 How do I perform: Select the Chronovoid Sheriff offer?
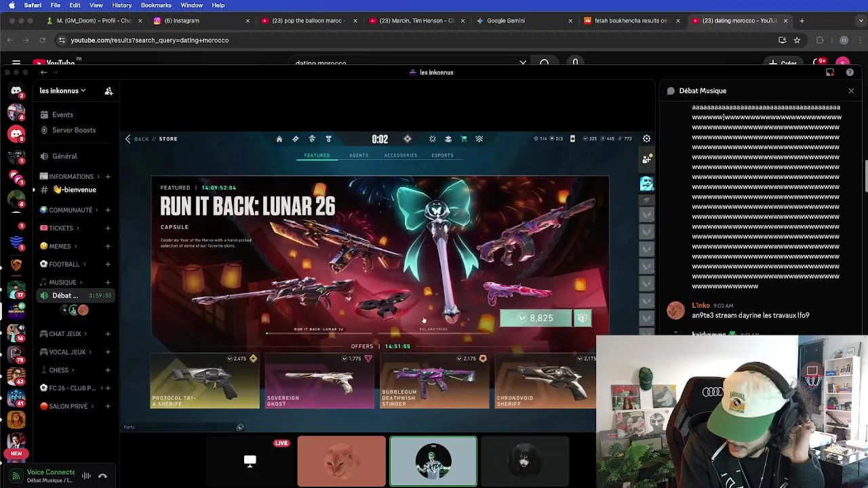(x=546, y=381)
